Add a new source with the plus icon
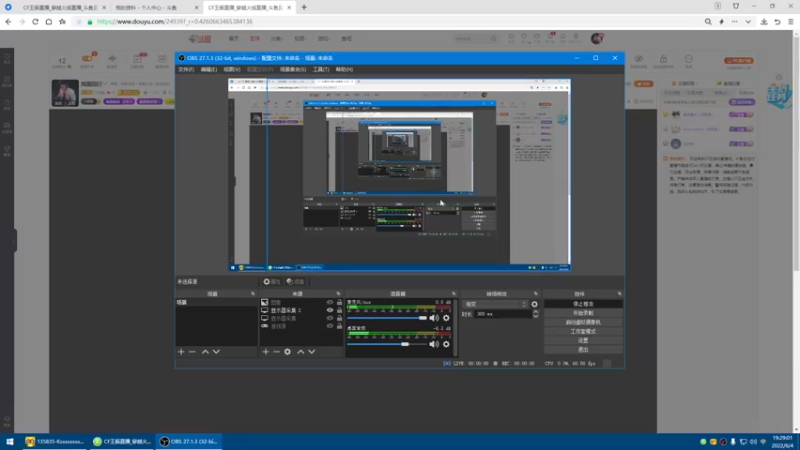The image size is (800, 450). tap(265, 352)
